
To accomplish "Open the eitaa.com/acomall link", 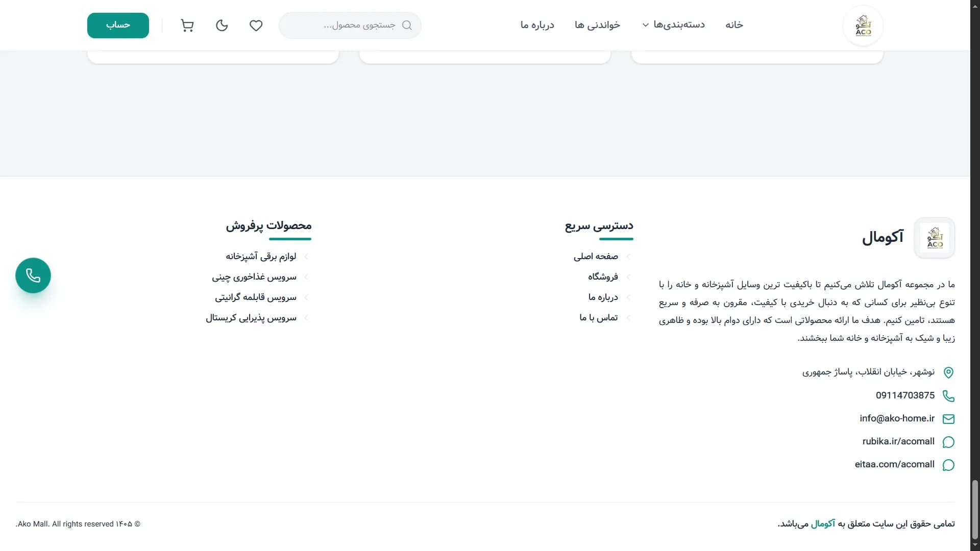I will point(894,464).
